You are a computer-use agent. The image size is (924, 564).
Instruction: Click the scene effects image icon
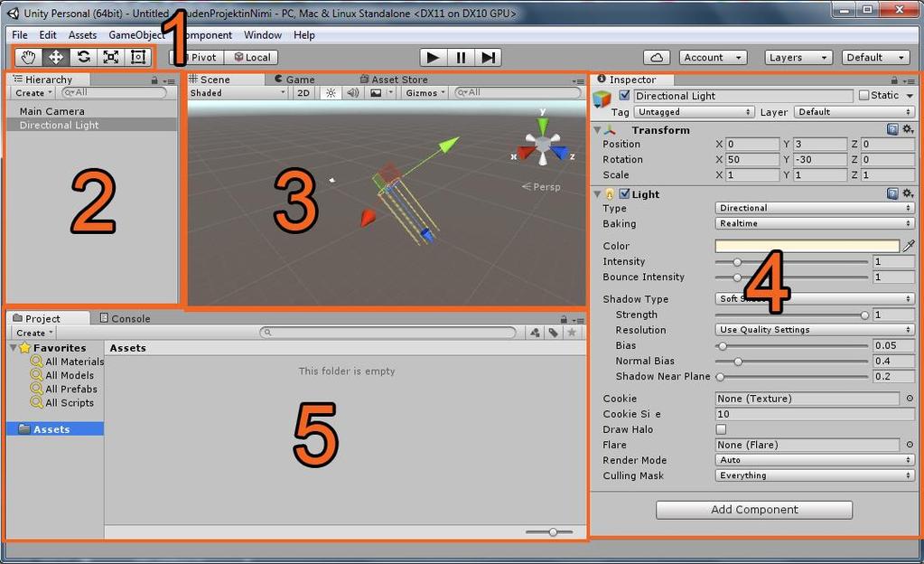pyautogui.click(x=376, y=92)
